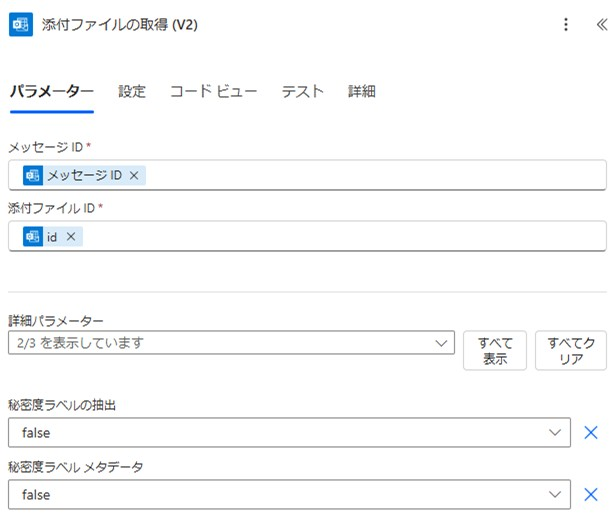Click inside the 添付ファイル ID input field
Image resolution: width=616 pixels, height=525 pixels.
pos(307,236)
